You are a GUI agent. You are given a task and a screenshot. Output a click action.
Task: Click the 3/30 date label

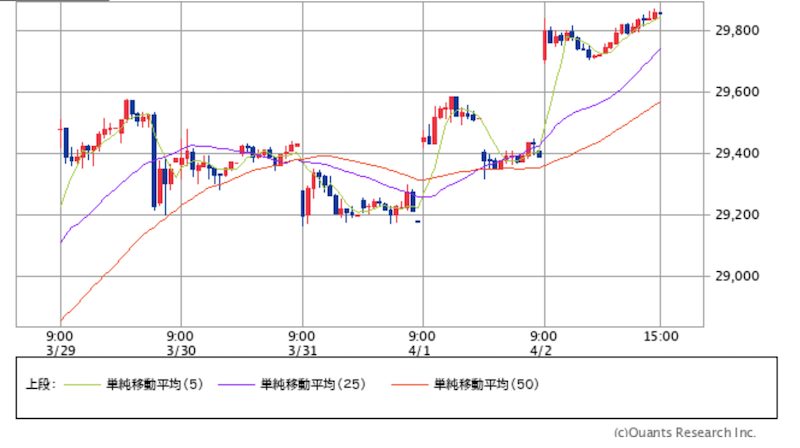pos(181,351)
